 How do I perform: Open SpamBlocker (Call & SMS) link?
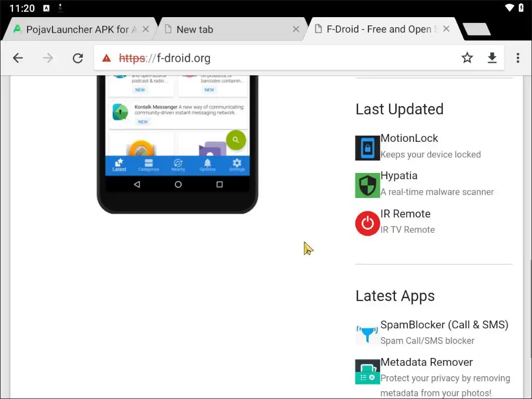(444, 325)
